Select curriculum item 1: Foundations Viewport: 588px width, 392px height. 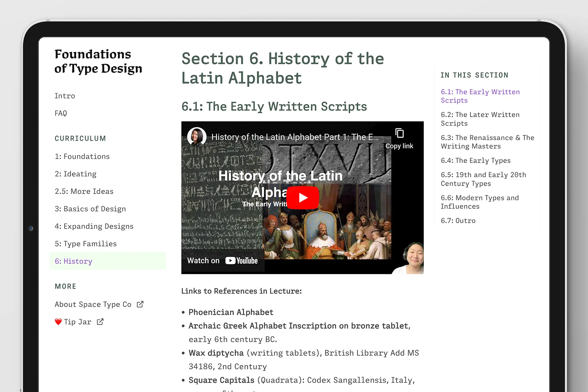(82, 156)
